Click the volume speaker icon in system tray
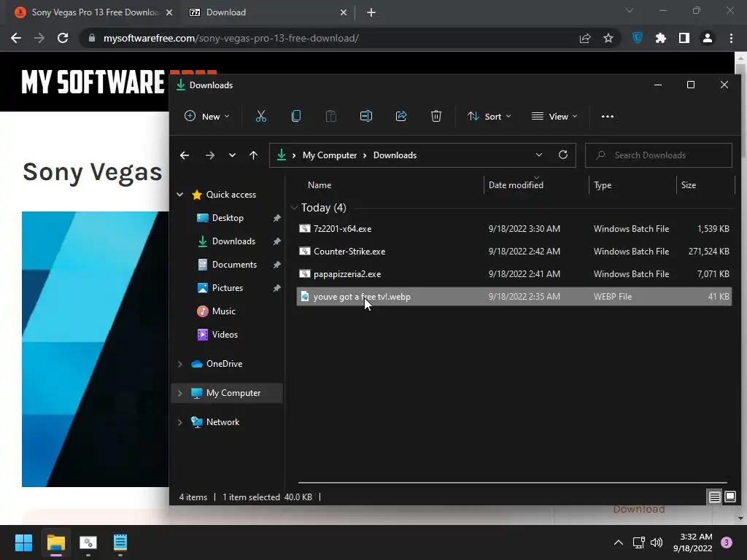The image size is (747, 560). (x=657, y=542)
